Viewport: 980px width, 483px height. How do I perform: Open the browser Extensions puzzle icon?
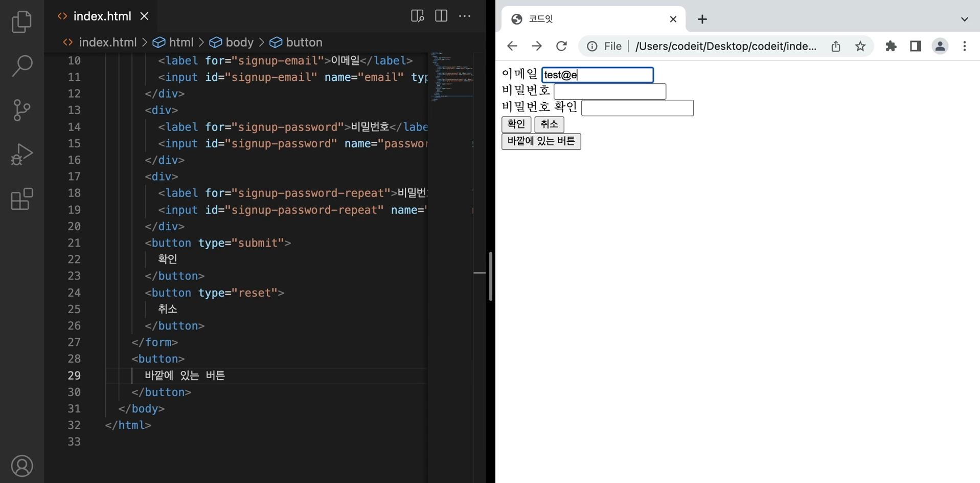(891, 46)
